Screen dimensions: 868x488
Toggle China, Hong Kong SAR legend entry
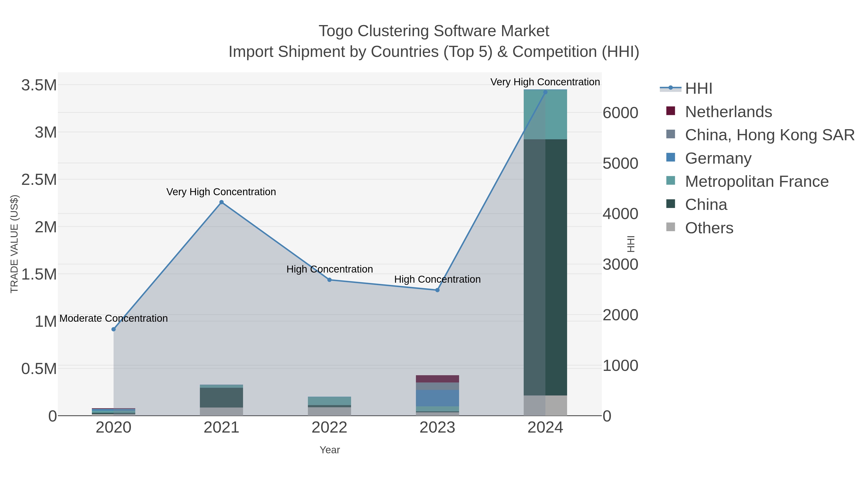760,135
